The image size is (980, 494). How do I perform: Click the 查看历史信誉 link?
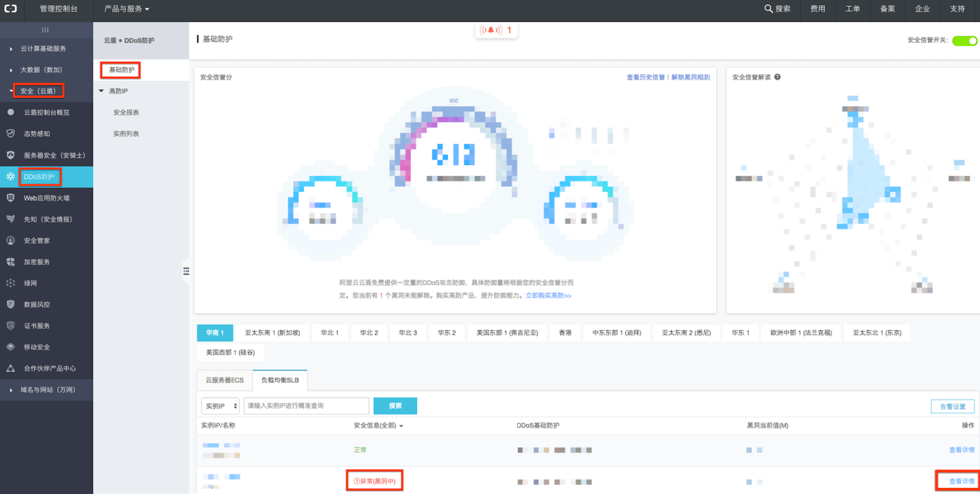coord(646,77)
